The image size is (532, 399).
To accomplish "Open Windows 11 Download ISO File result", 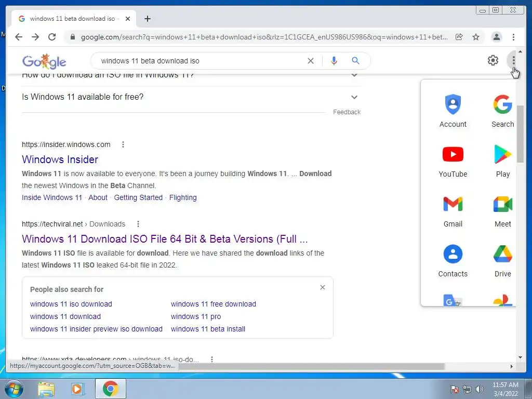I will (x=165, y=239).
